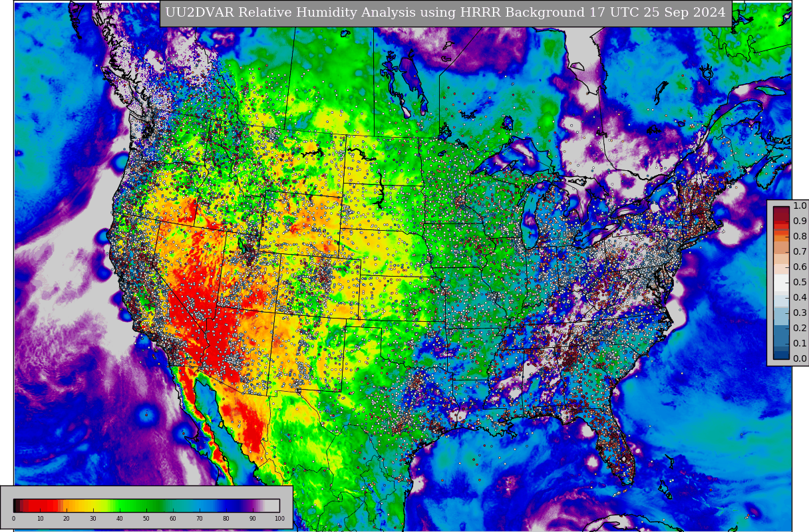Click the "10" tick on the humidity scale
This screenshot has height=532, width=809.
(x=40, y=519)
